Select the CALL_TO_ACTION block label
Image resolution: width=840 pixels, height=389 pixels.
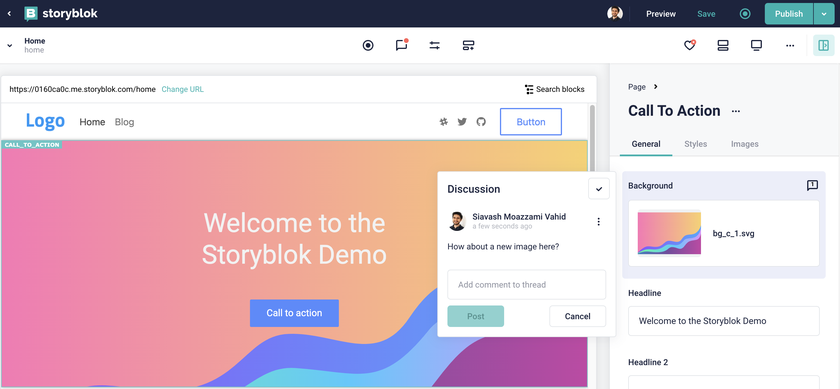tap(32, 145)
